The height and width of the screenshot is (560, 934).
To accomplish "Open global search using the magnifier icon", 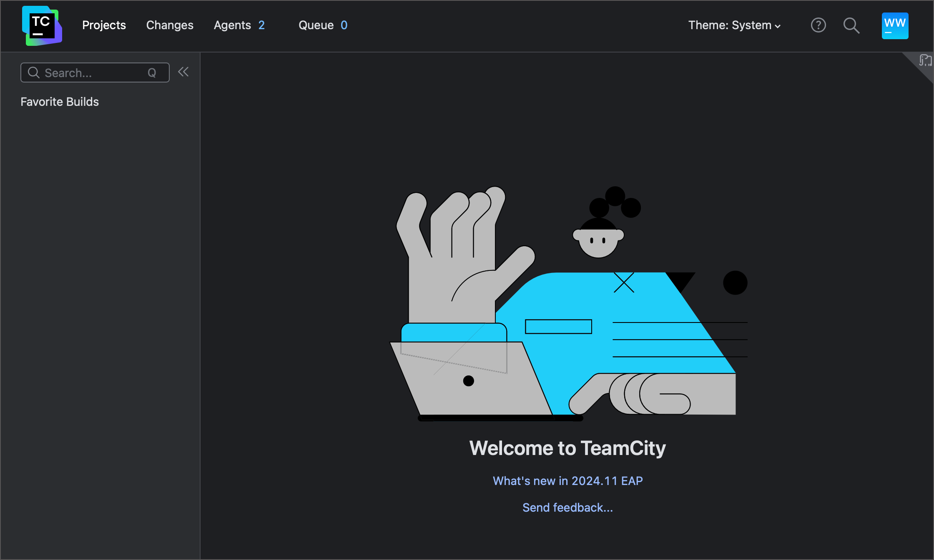I will (x=851, y=25).
